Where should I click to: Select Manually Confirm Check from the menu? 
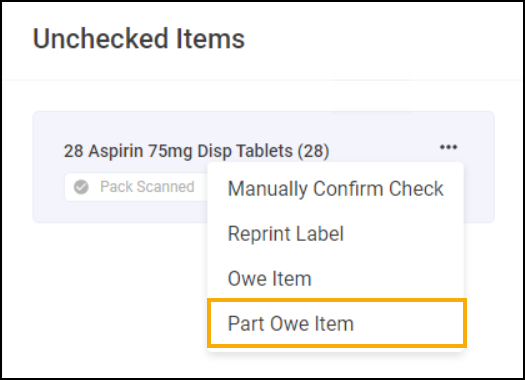(335, 188)
